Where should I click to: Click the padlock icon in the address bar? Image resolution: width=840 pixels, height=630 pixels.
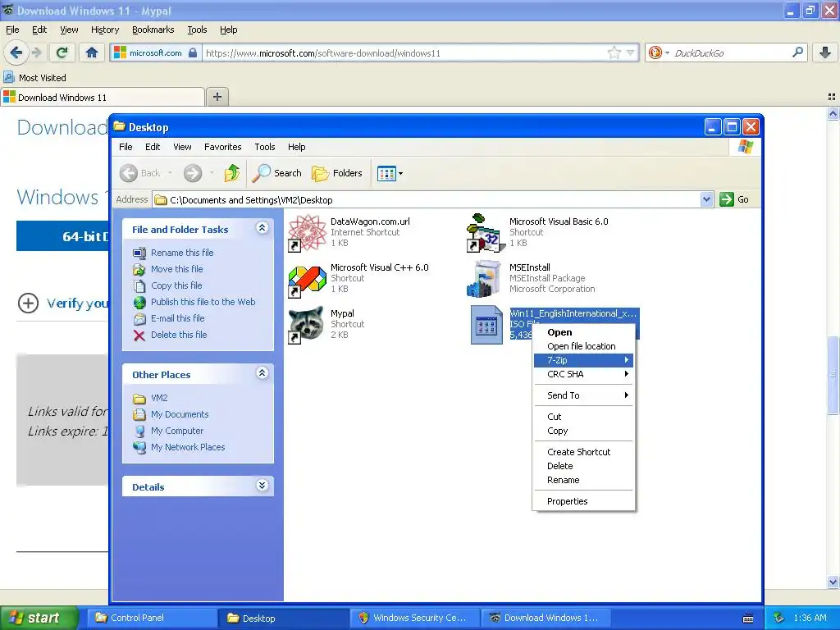[x=193, y=52]
